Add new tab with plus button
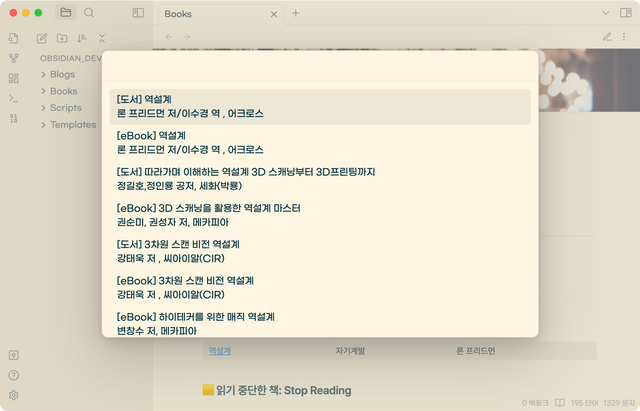The height and width of the screenshot is (411, 640). pos(296,13)
